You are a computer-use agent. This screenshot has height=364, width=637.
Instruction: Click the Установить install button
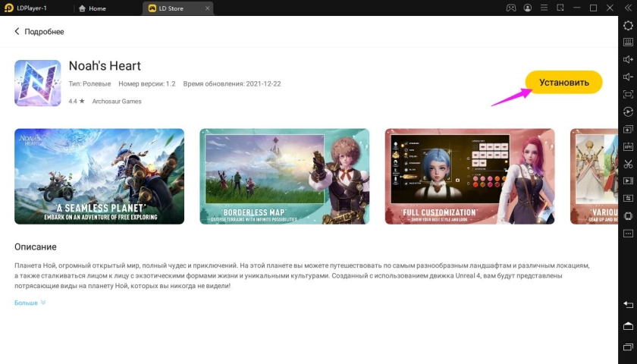coord(564,82)
